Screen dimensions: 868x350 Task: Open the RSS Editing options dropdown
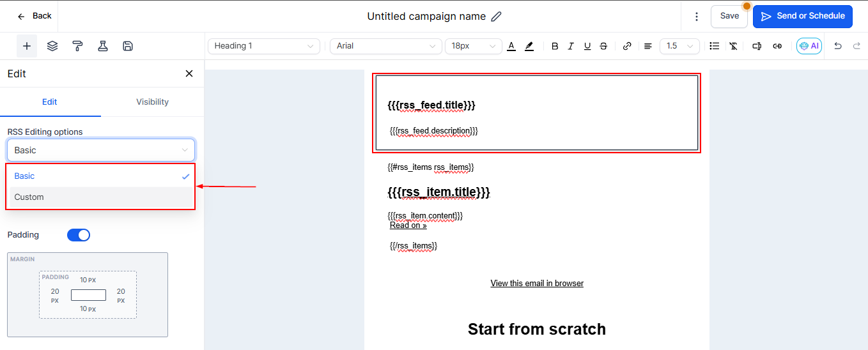[101, 150]
